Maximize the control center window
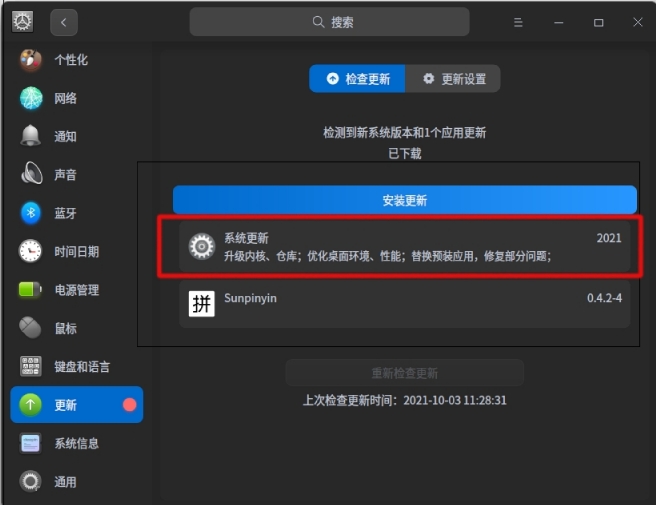The height and width of the screenshot is (505, 656). 598,22
